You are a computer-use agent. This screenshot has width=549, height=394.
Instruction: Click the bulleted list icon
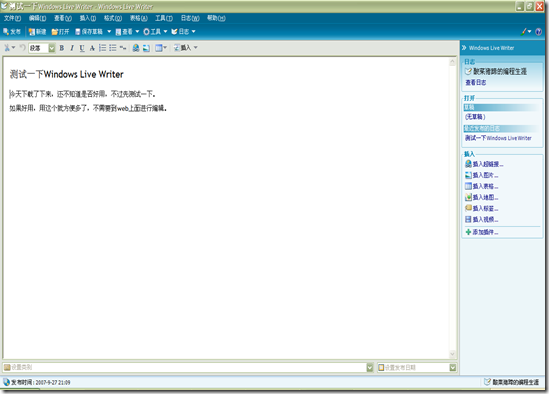pos(112,48)
